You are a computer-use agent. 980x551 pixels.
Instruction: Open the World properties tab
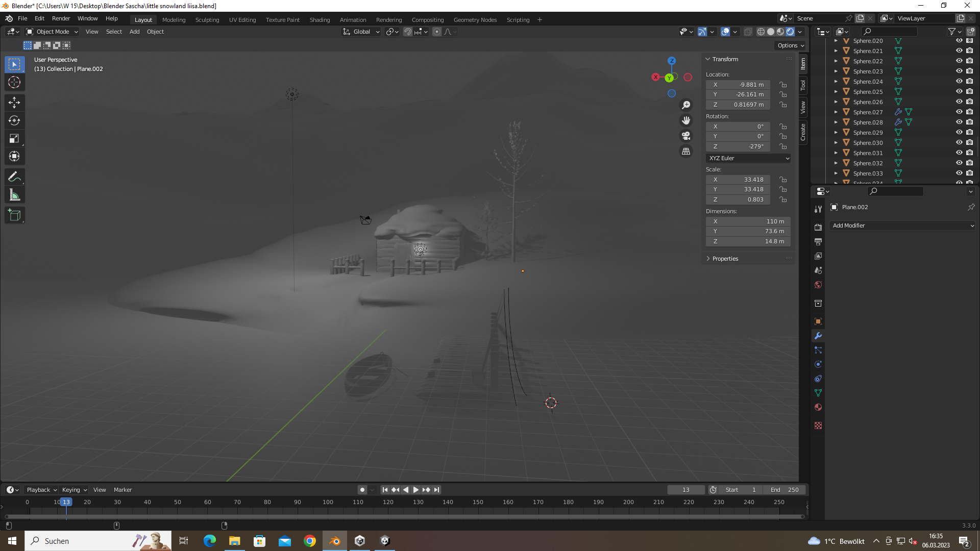(x=818, y=285)
